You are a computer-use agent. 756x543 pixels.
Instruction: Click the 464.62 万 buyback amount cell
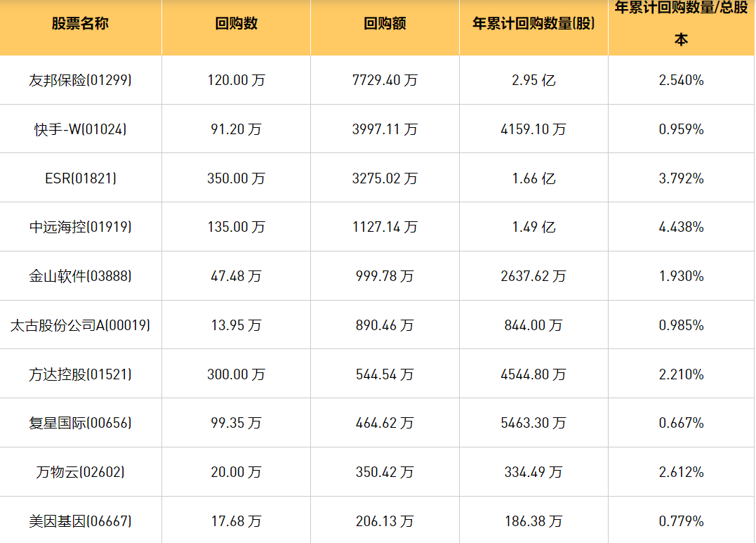385,424
